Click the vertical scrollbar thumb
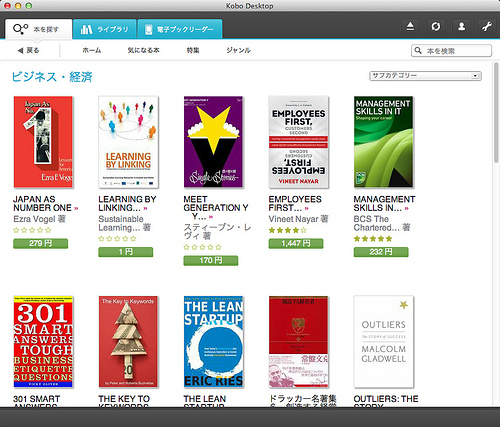This screenshot has width=500, height=427. click(496, 112)
